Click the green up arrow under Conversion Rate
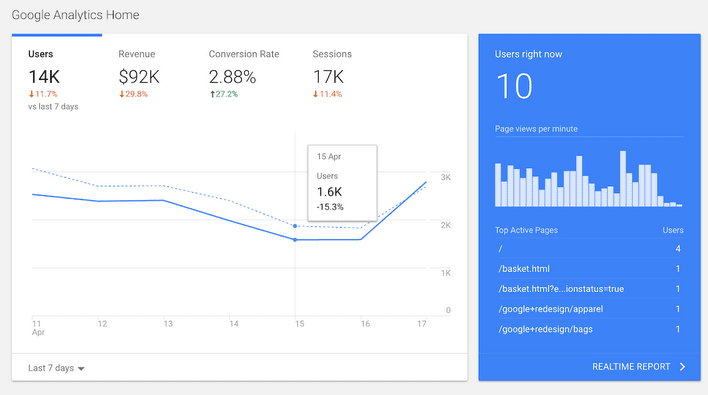 click(x=212, y=94)
